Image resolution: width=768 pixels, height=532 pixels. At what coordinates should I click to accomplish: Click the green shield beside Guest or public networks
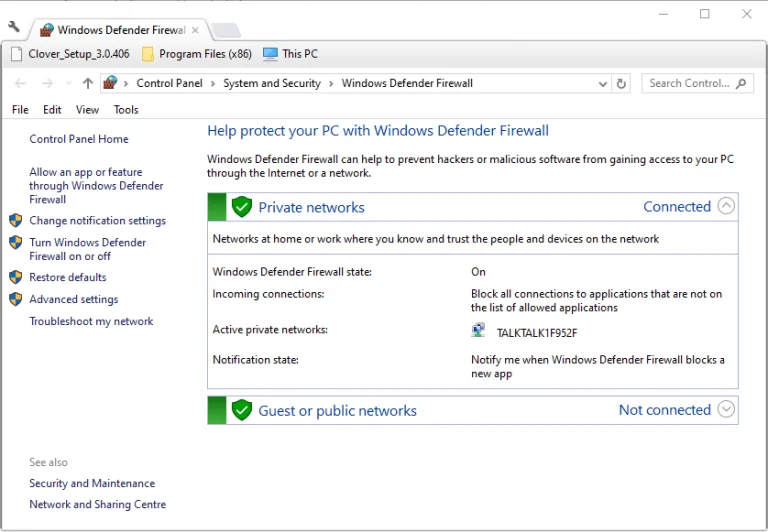[241, 410]
